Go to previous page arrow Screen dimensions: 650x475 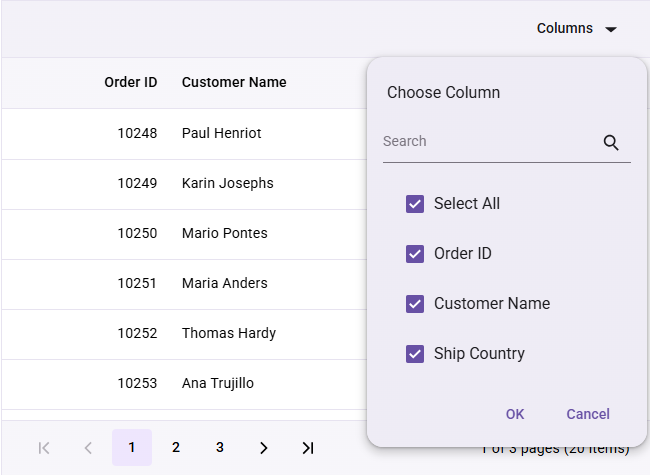(x=88, y=448)
